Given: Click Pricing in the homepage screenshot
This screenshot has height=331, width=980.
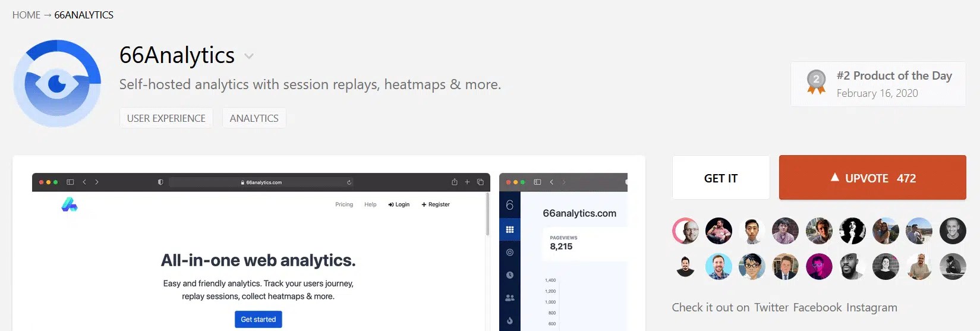Looking at the screenshot, I should (344, 204).
